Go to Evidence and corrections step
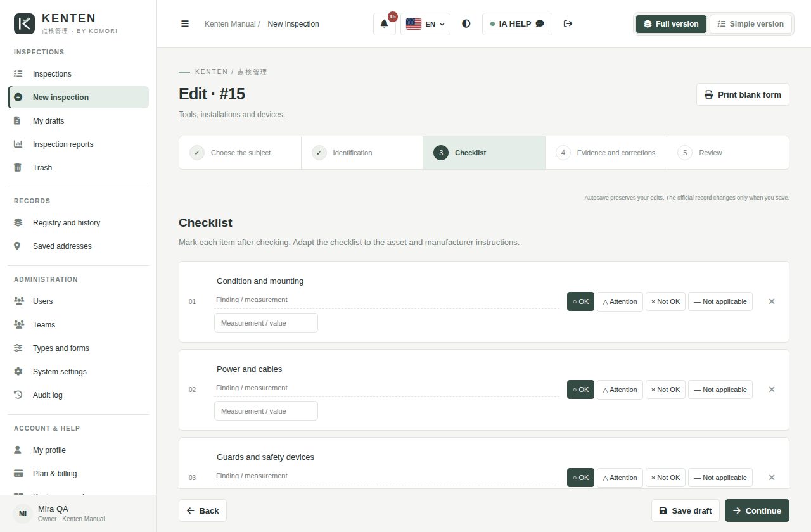This screenshot has width=811, height=532. pyautogui.click(x=606, y=153)
